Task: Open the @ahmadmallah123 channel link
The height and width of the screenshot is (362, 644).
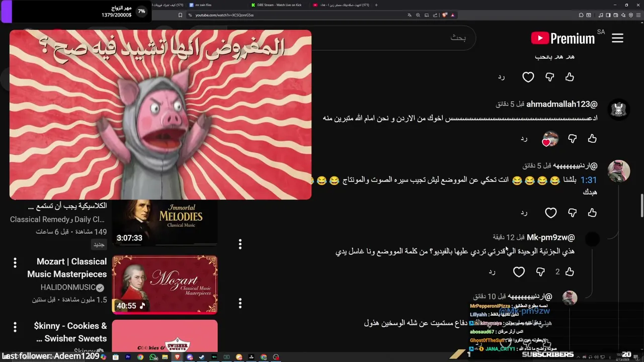Action: coord(562,104)
